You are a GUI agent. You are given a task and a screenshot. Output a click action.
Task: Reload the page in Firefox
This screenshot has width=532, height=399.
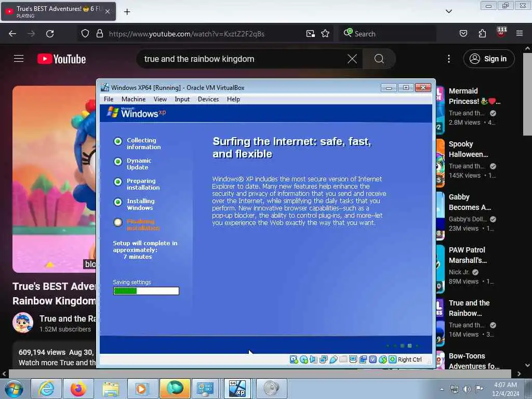click(50, 34)
